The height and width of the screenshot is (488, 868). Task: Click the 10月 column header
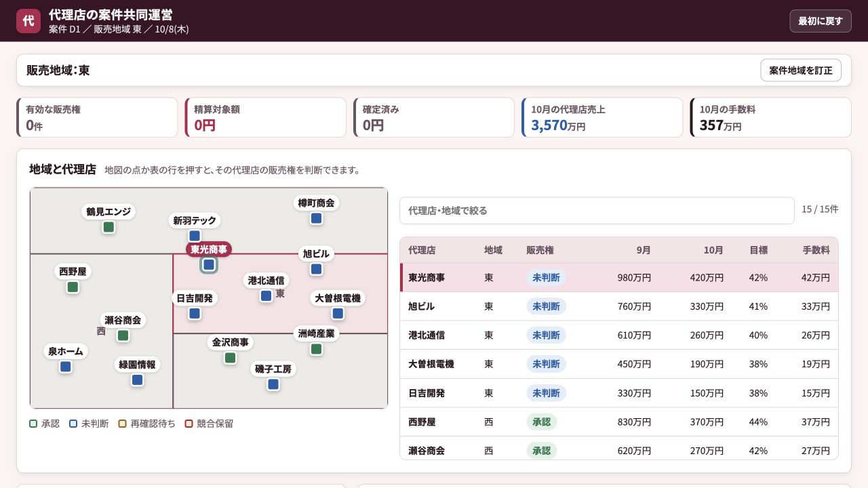[x=713, y=250]
